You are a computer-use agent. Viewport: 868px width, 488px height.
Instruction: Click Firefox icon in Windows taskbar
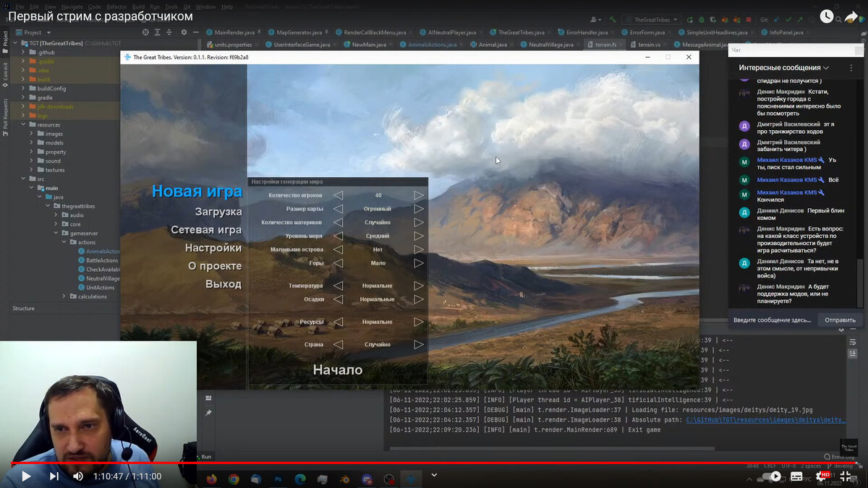point(211,479)
